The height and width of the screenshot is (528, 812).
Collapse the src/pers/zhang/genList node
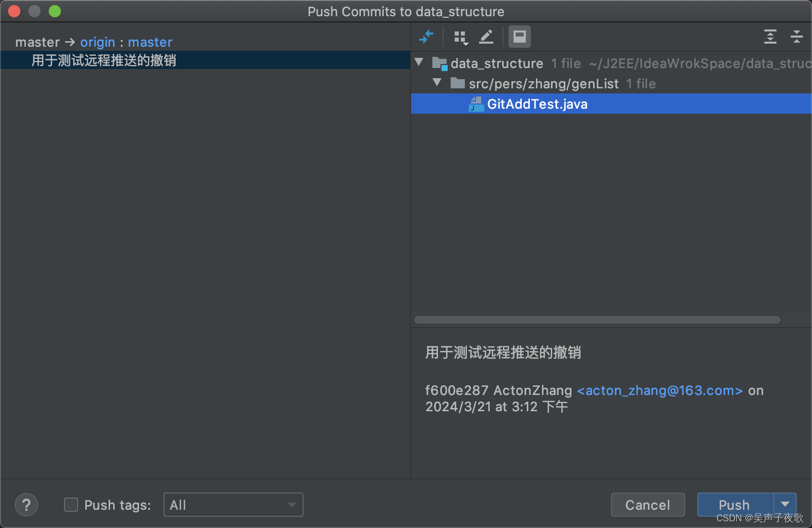pos(437,82)
